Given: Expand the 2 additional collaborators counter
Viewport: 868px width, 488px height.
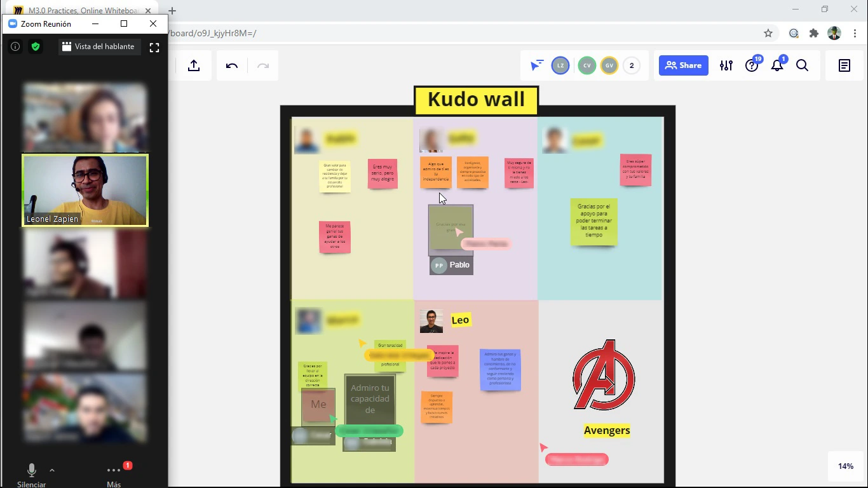Looking at the screenshot, I should (631, 65).
